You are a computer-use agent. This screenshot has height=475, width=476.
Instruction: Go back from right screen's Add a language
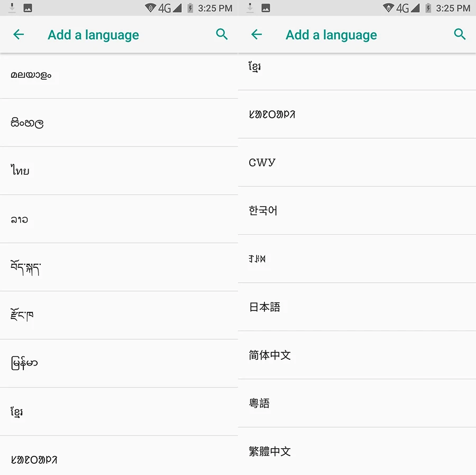pyautogui.click(x=257, y=34)
